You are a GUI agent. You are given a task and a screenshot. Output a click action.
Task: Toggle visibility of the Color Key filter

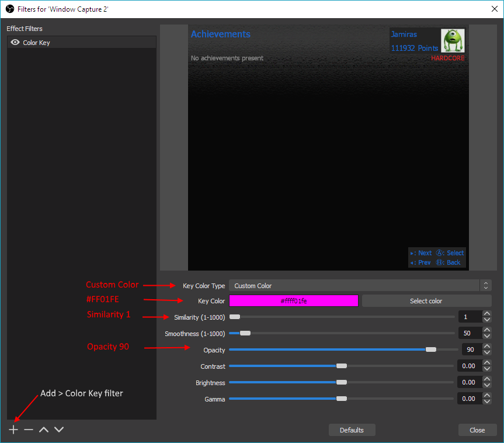tap(15, 42)
